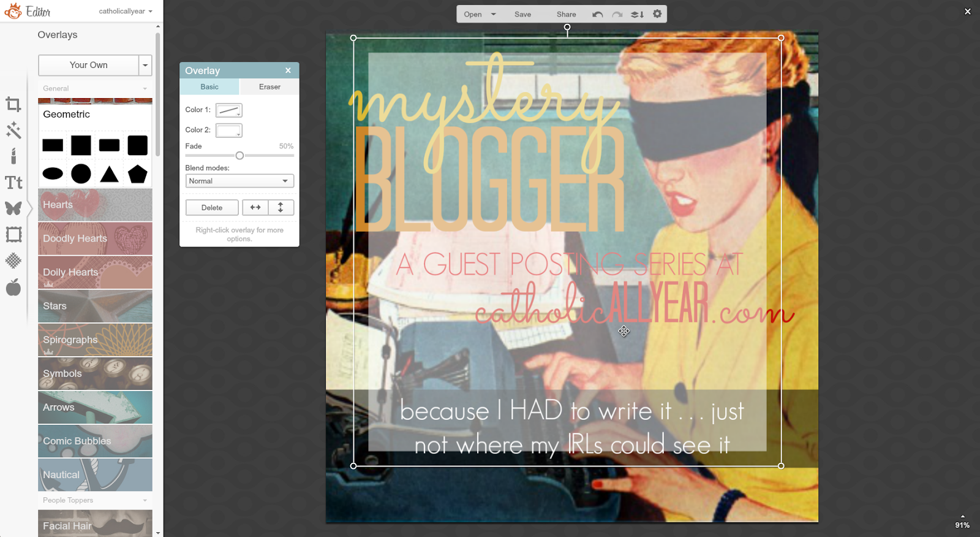980x537 pixels.
Task: Select the Overlays butterfly icon
Action: pyautogui.click(x=13, y=208)
